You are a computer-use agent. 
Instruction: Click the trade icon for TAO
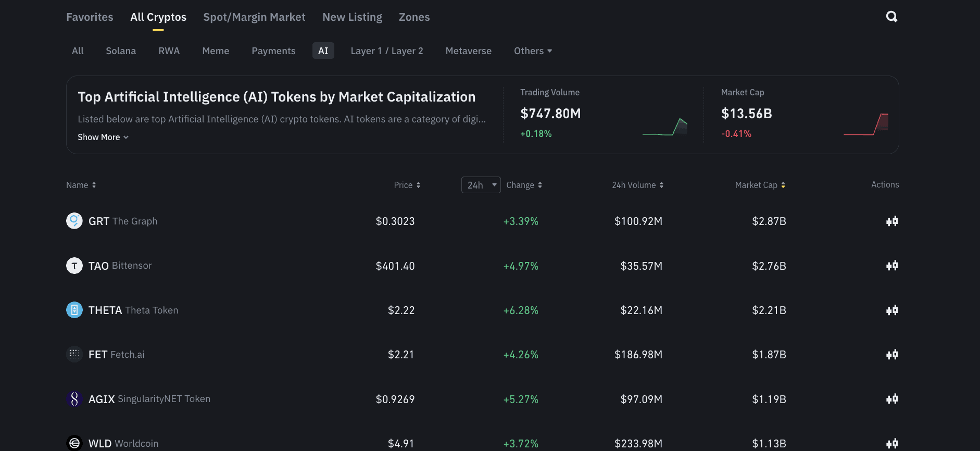pos(892,266)
